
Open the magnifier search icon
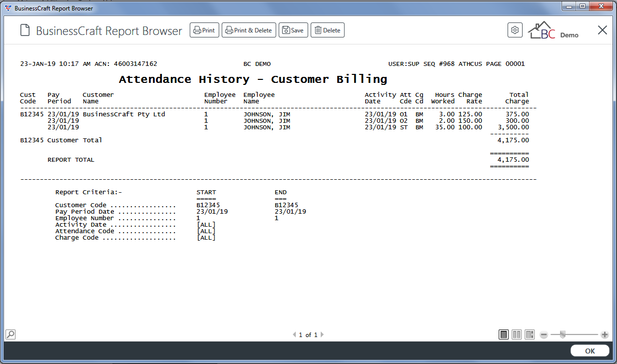[10, 335]
